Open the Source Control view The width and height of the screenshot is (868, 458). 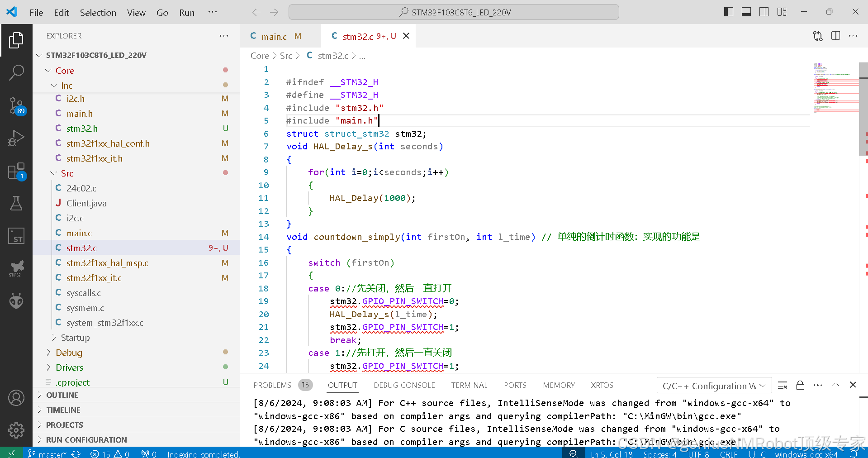click(17, 105)
